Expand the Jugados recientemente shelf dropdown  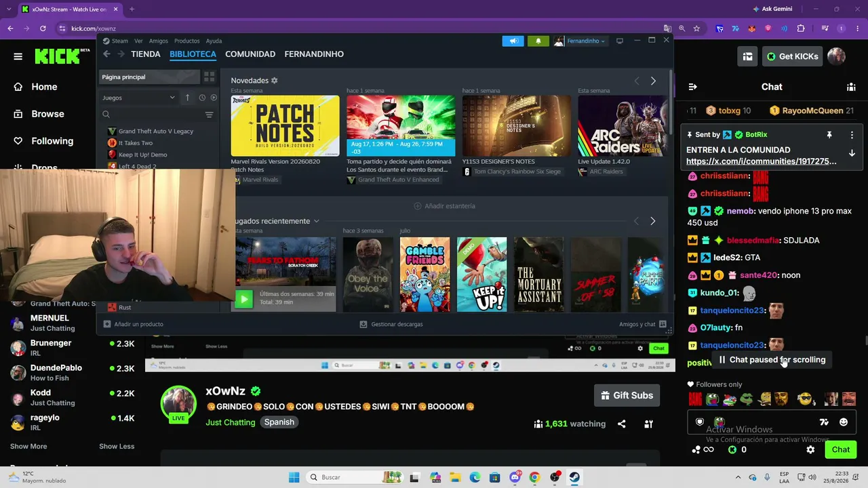pyautogui.click(x=316, y=221)
